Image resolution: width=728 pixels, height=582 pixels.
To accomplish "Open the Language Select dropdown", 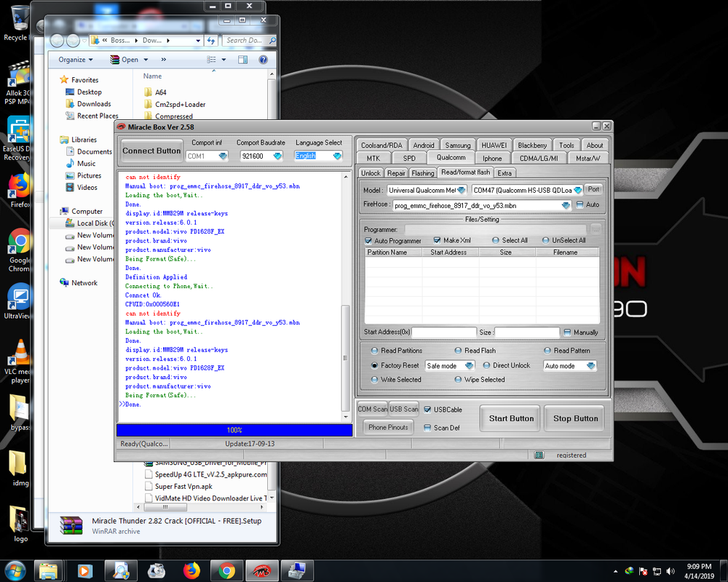I will point(338,156).
